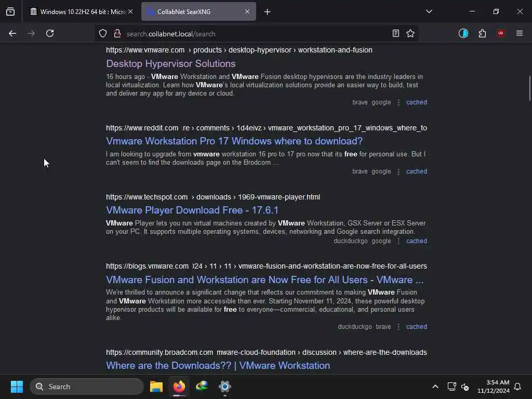This screenshot has height=399, width=532.
Task: Open the tracking protection shield icon
Action: tap(103, 33)
